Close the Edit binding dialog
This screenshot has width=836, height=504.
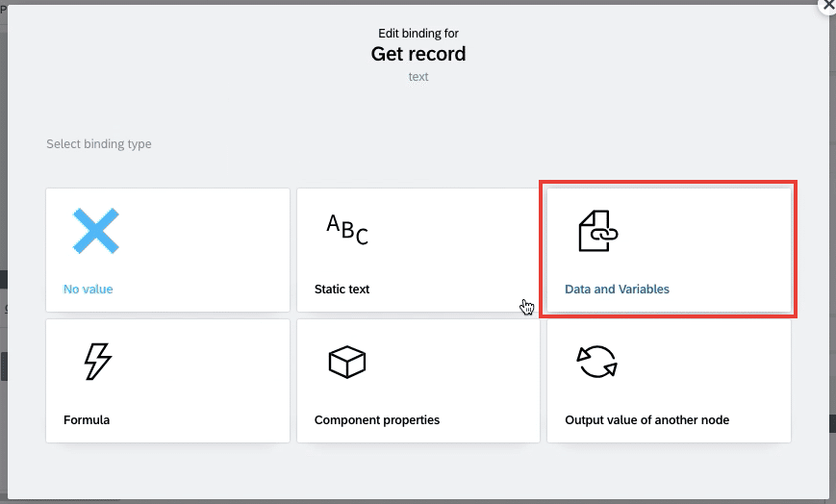click(828, 6)
